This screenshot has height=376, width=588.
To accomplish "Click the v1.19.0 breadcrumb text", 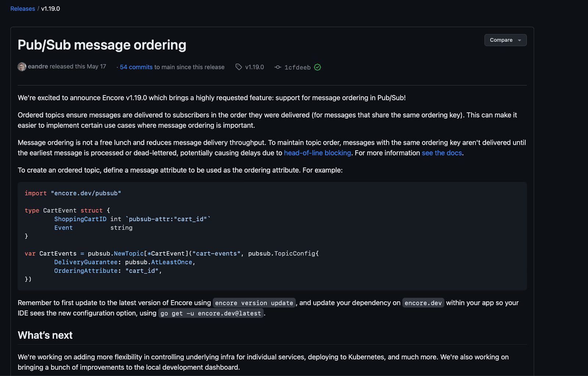I will coord(50,8).
